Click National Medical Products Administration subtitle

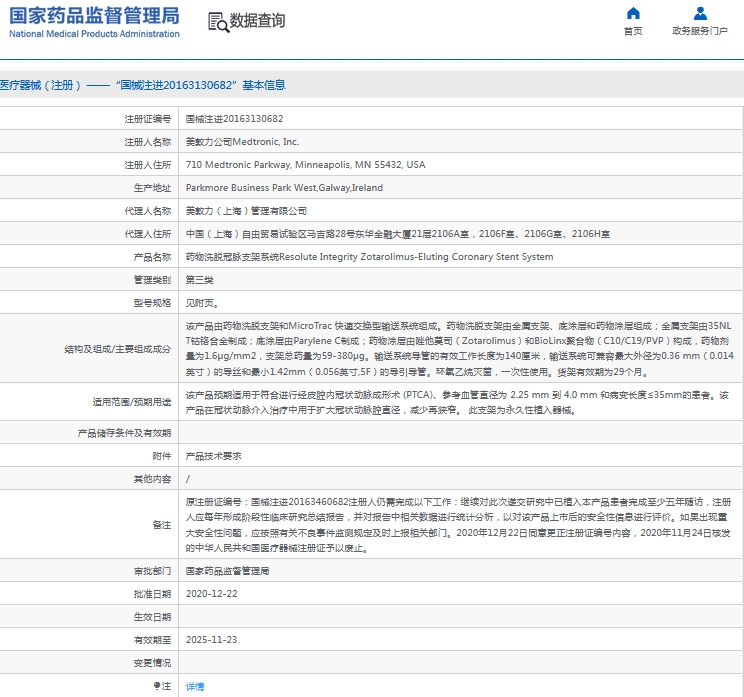94,34
